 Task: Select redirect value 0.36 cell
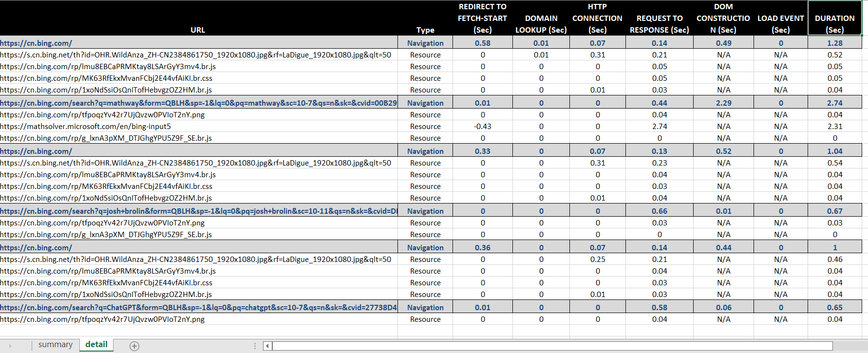(483, 248)
